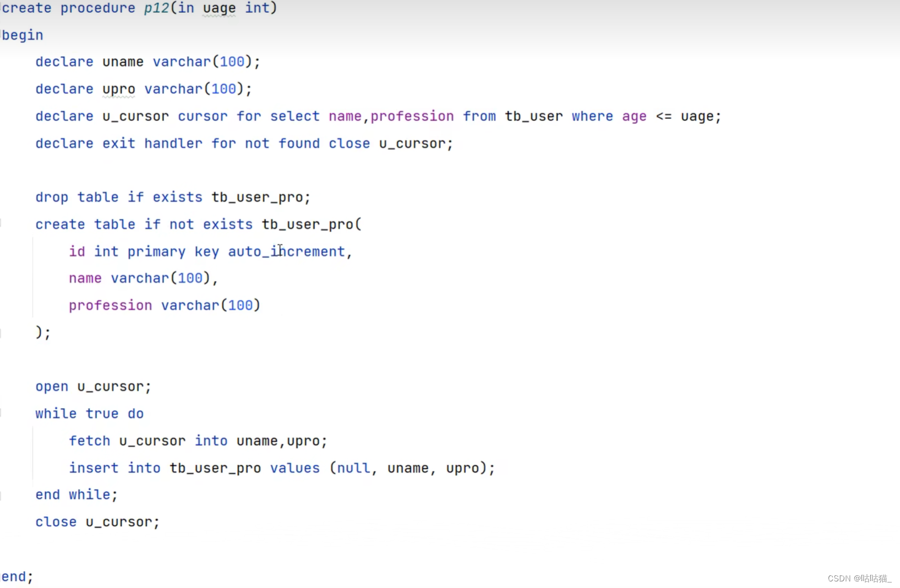
Task: Click the 'values' keyword
Action: point(294,468)
